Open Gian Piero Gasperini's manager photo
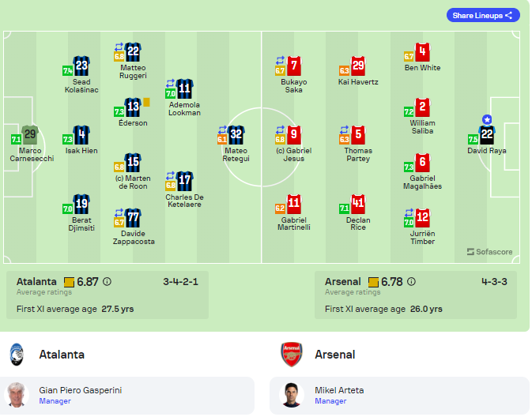The height and width of the screenshot is (417, 532). 17,395
